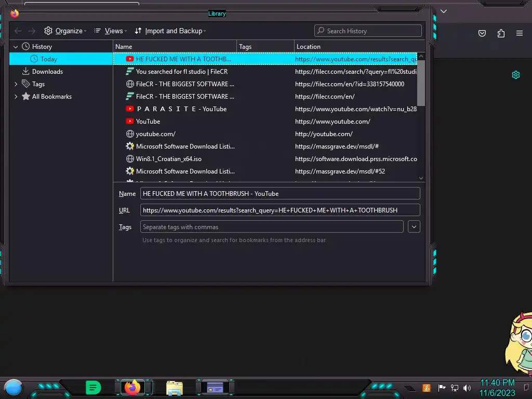Open the Views menu
The width and height of the screenshot is (532, 399).
111,31
